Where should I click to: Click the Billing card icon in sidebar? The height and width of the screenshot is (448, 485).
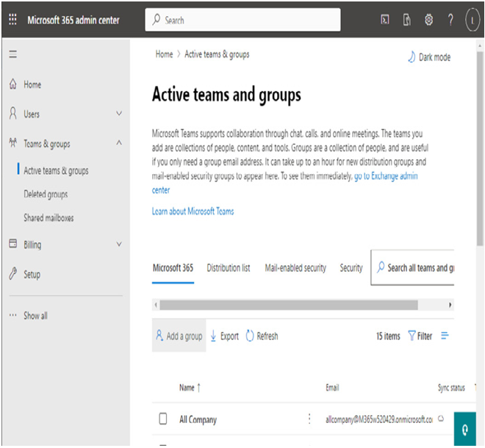(13, 244)
